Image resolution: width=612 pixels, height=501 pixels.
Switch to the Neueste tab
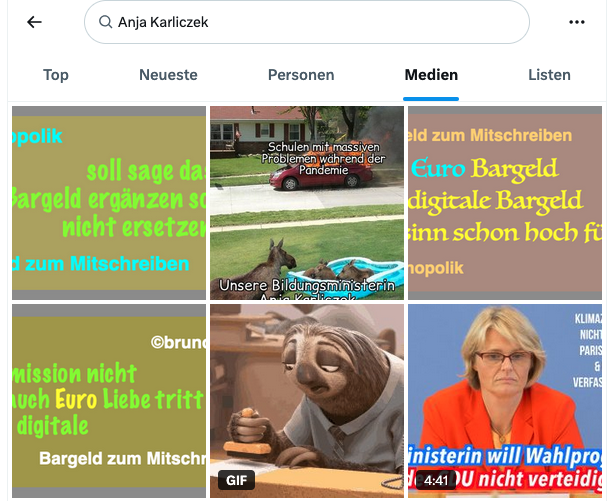pos(168,75)
